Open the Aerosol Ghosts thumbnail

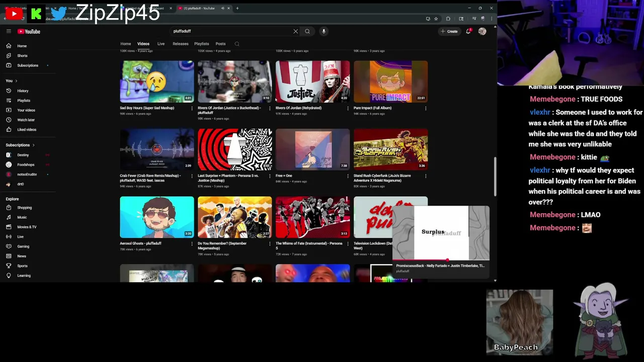coord(157,217)
